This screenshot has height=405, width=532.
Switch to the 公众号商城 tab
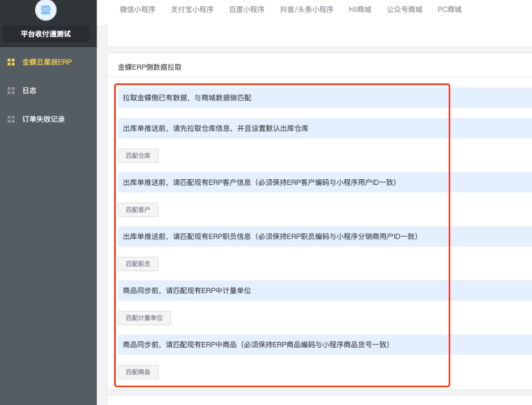pyautogui.click(x=404, y=10)
